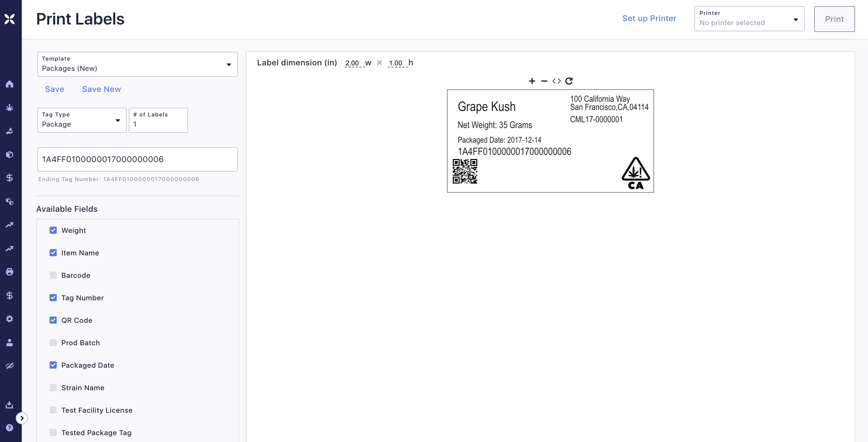868x442 pixels.
Task: Click the refresh icon above label preview
Action: (x=569, y=81)
